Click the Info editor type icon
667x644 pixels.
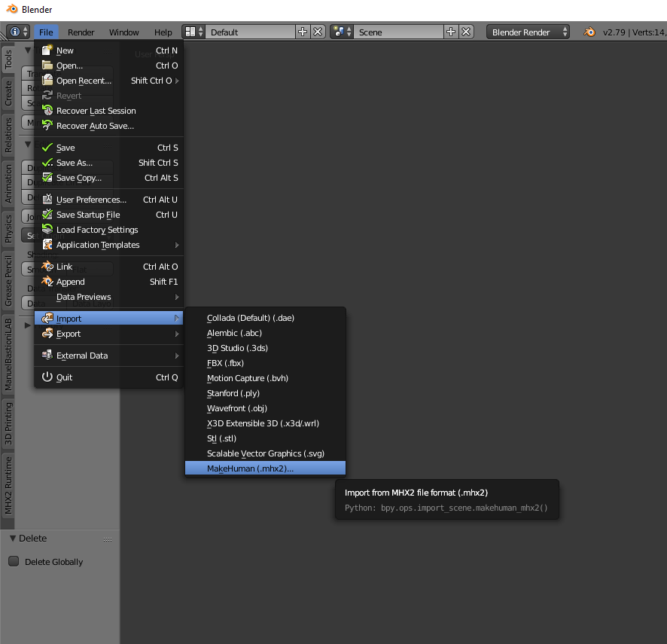click(x=18, y=32)
